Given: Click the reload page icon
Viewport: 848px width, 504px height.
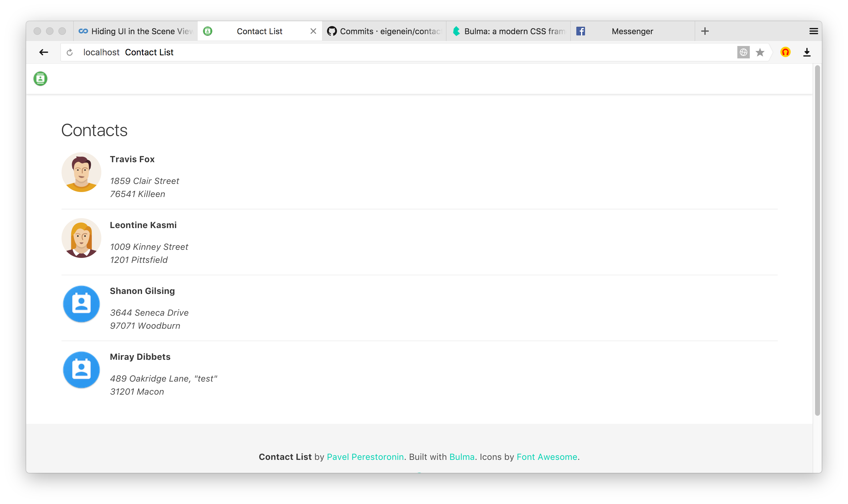Looking at the screenshot, I should coord(70,52).
